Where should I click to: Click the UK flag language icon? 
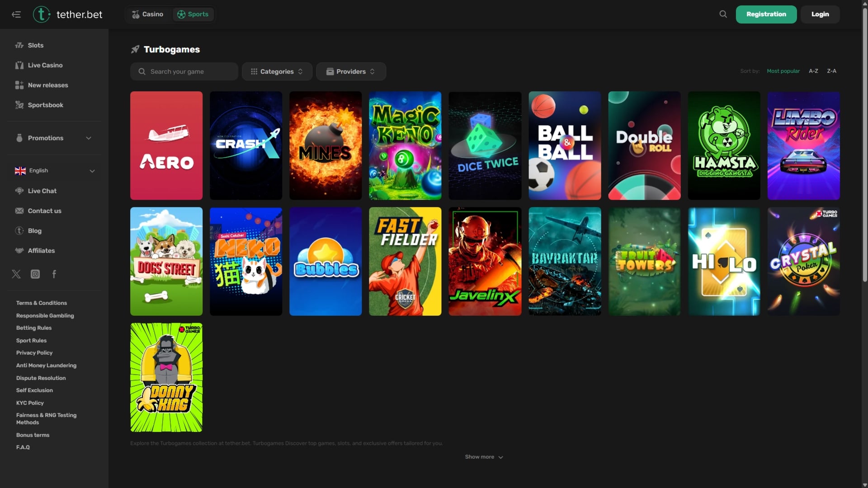point(20,171)
